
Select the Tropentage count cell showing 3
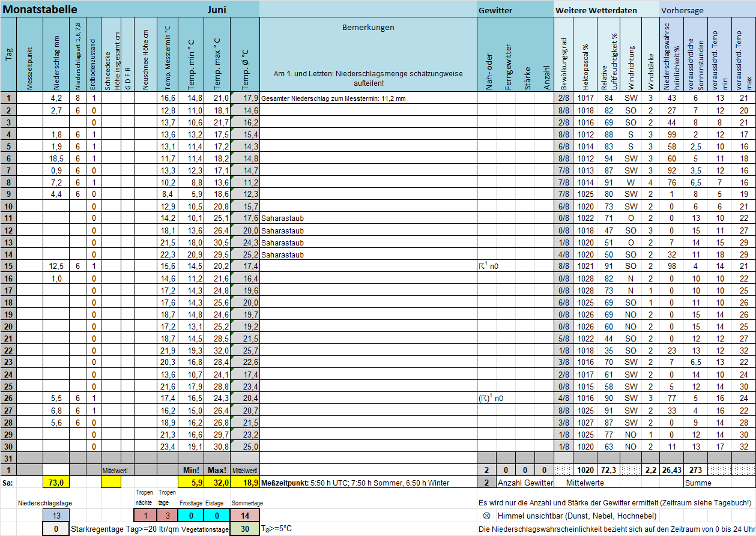coord(168,516)
